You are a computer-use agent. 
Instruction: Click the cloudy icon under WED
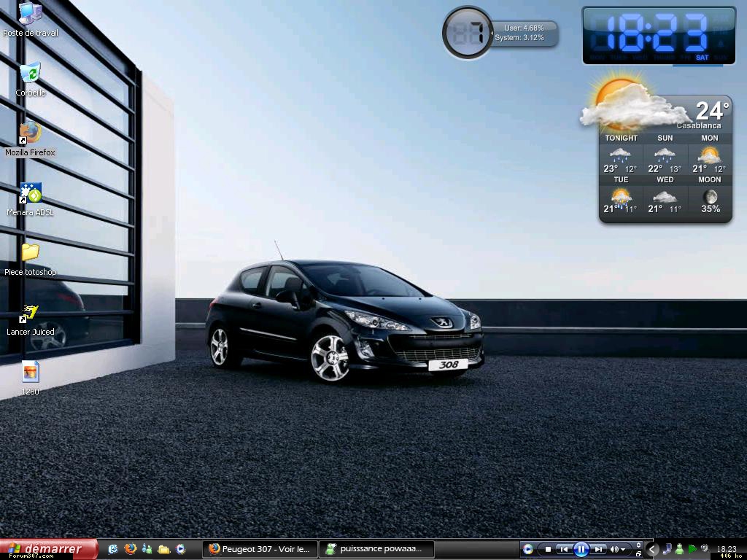[x=665, y=197]
